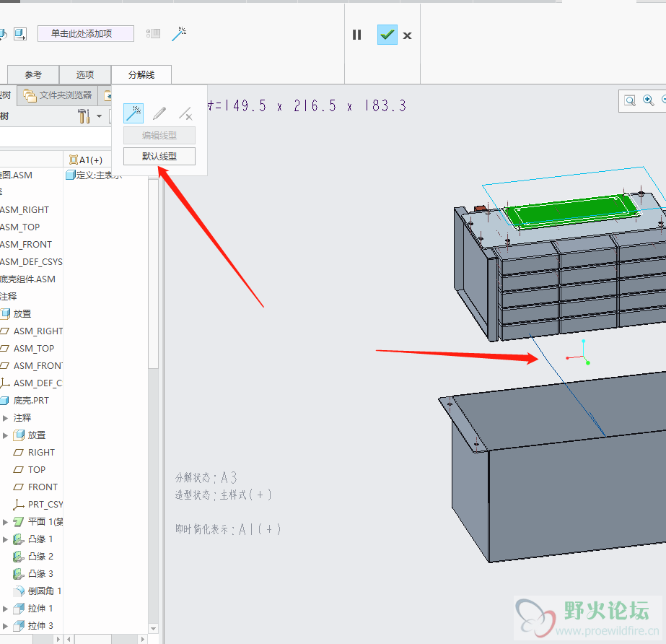666x644 pixels.
Task: Open dropdown arrow beside hammer icon
Action: click(99, 116)
